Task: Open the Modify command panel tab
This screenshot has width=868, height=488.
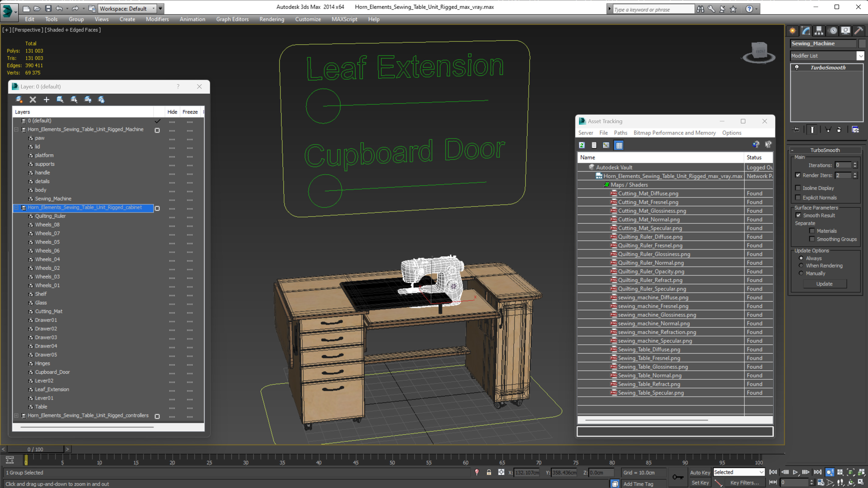Action: (x=806, y=31)
